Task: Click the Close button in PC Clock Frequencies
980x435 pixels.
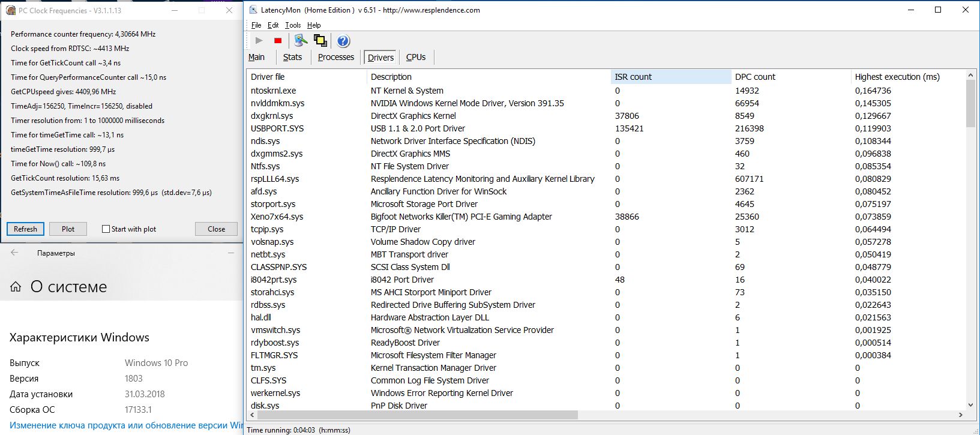Action: (217, 229)
